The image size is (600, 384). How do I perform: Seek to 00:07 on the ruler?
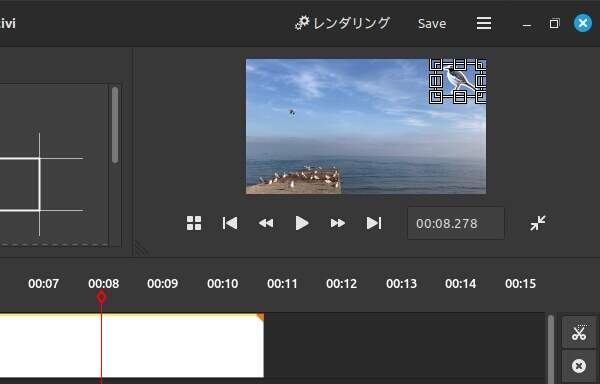point(44,284)
